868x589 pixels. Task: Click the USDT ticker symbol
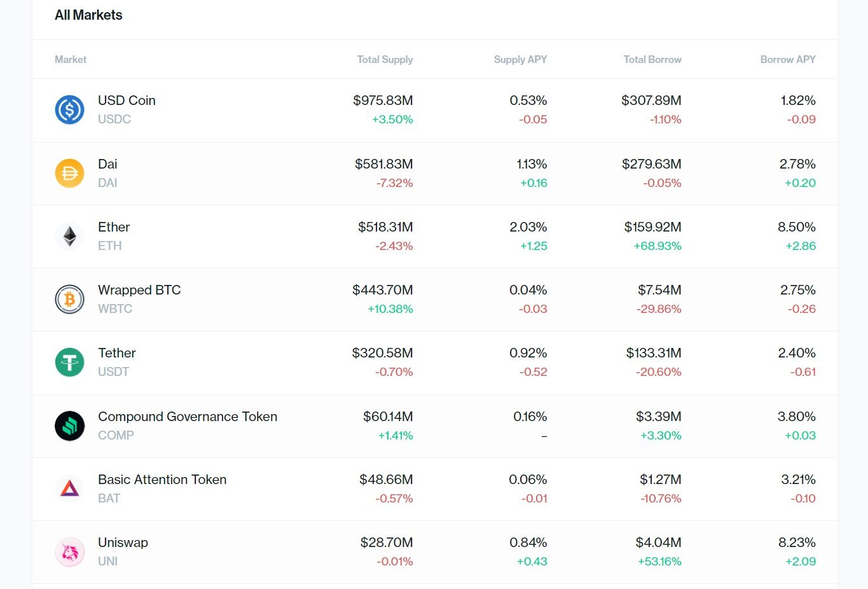pos(113,372)
